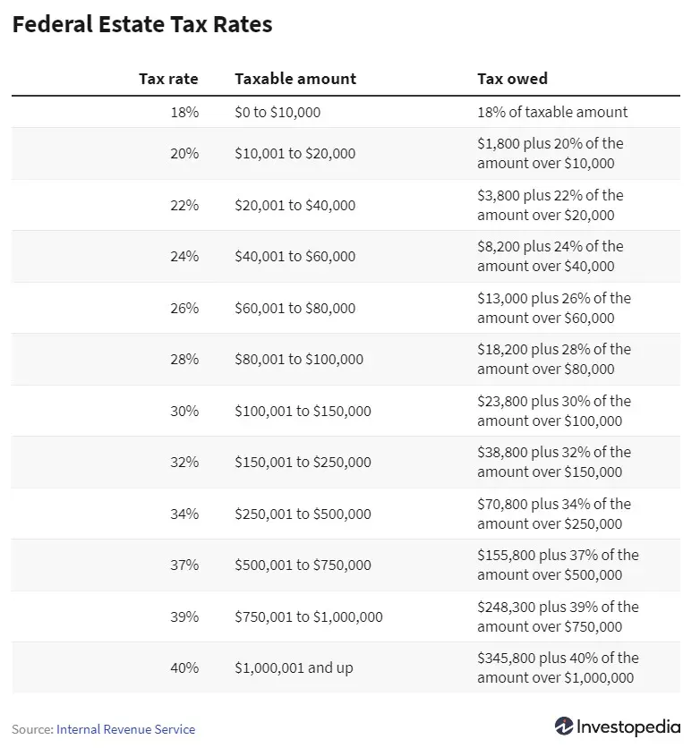Click the $150,001 to $250,000 cell
700x748 pixels.
303,462
